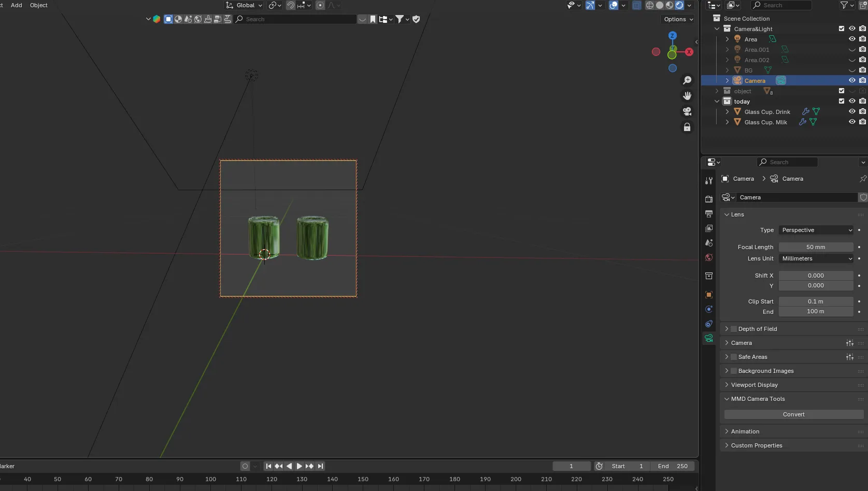Open the Lens Unit Millimeters dropdown

tap(816, 258)
